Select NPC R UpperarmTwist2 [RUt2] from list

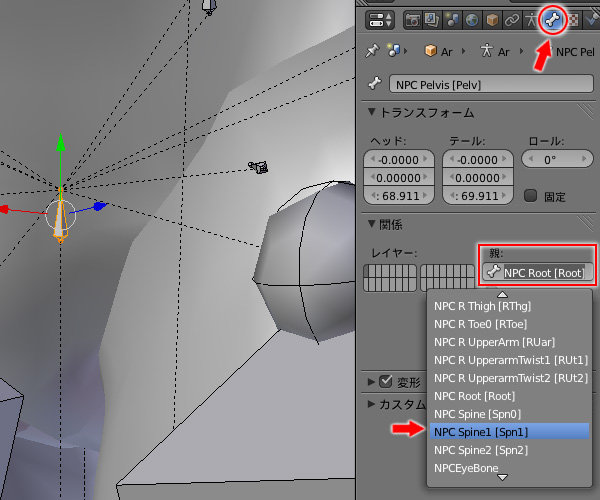pyautogui.click(x=509, y=378)
